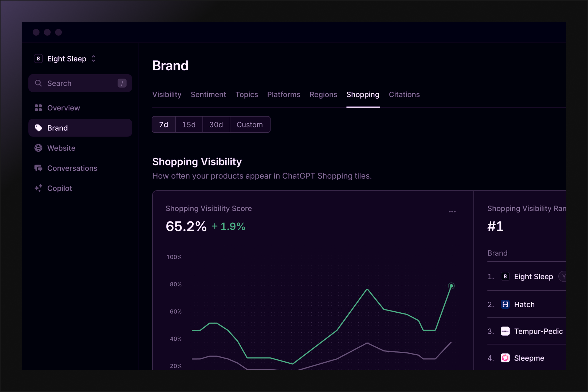This screenshot has width=588, height=392.
Task: Open the score card three-dot menu
Action: pos(452,212)
